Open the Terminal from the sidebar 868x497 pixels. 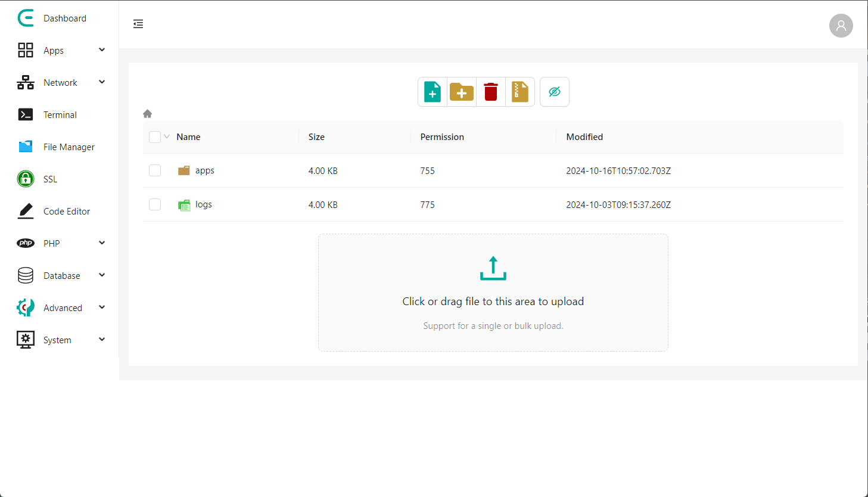60,114
